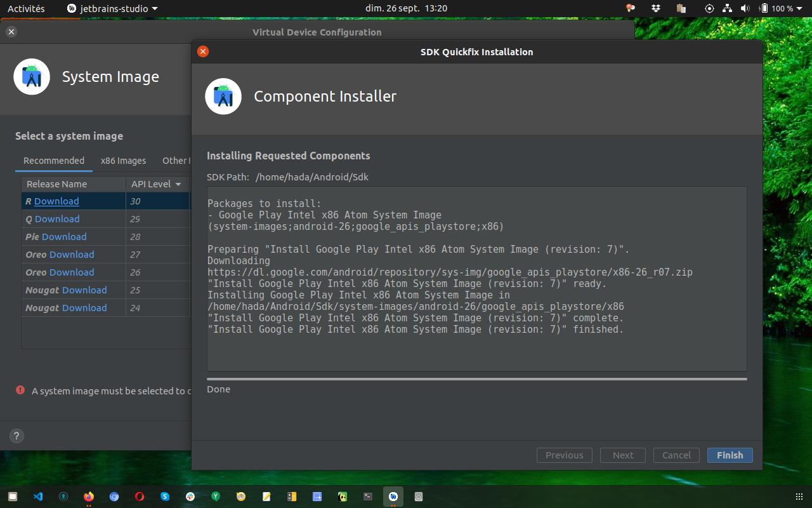This screenshot has width=812, height=508.
Task: Close the SDK Quickfix Installation dialog
Action: (x=203, y=52)
